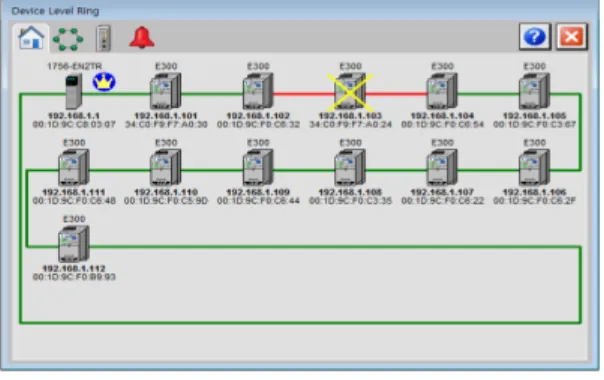Select faulted E300 device at 192.168.1.103
The image size is (604, 380).
[x=350, y=92]
